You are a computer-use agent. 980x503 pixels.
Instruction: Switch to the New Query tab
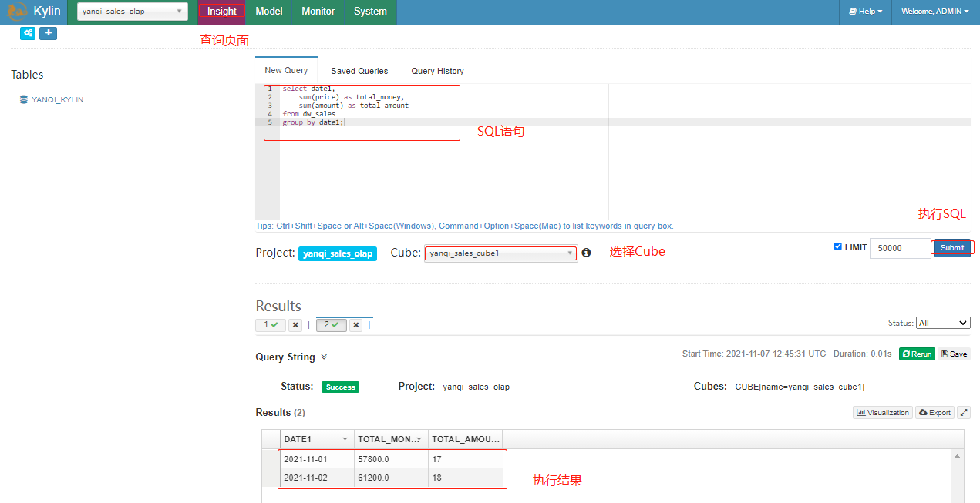tap(286, 70)
